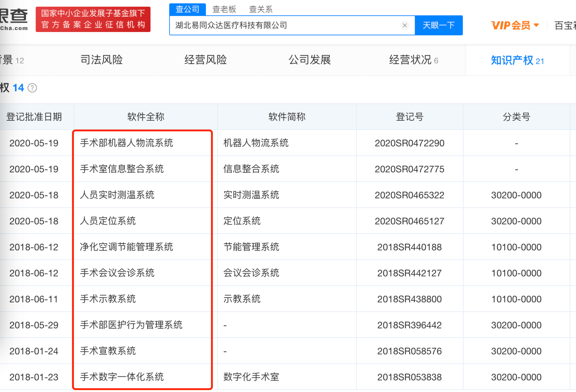Clear the search field with X icon
Screen dimensions: 576x392
404,25
